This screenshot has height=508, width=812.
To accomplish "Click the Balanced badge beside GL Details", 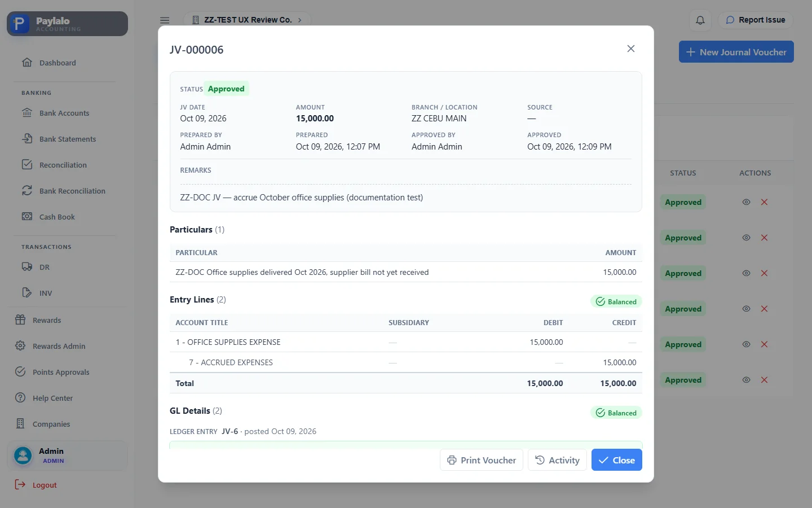I will (x=616, y=413).
